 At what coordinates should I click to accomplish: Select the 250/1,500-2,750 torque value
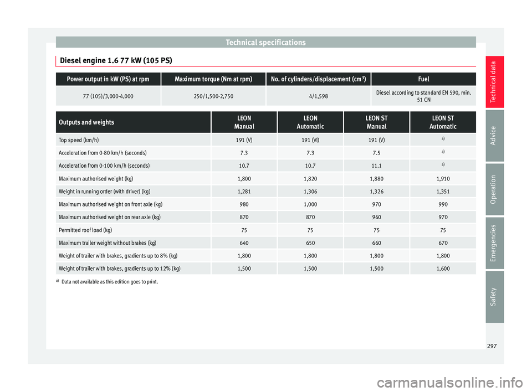[213, 96]
